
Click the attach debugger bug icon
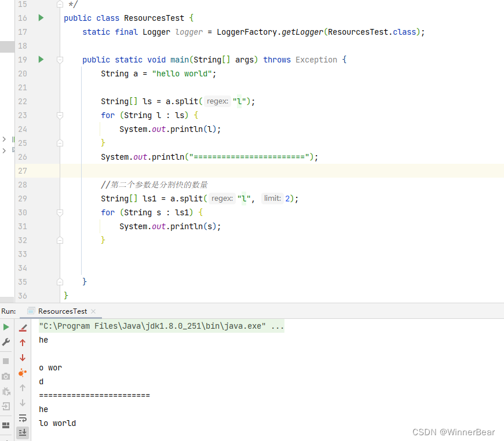[6, 391]
